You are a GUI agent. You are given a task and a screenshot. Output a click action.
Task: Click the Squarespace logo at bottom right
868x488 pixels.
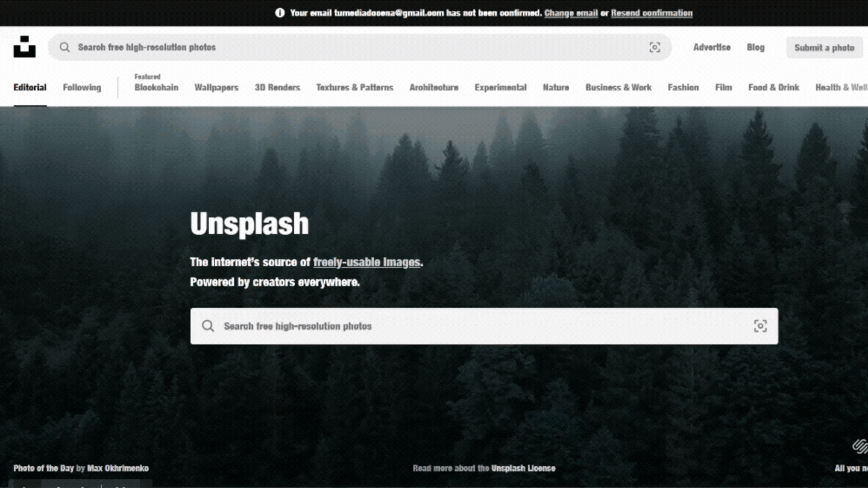[x=860, y=446]
